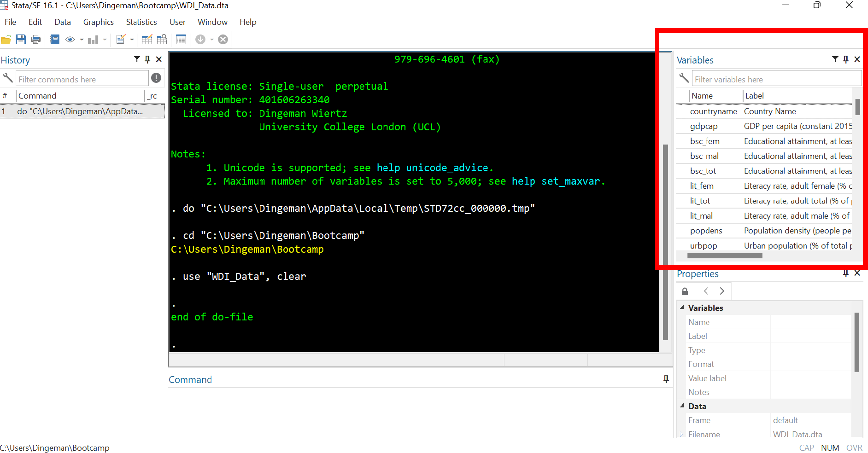Toggle pin on the Command panel
This screenshot has height=453, width=868.
666,379
